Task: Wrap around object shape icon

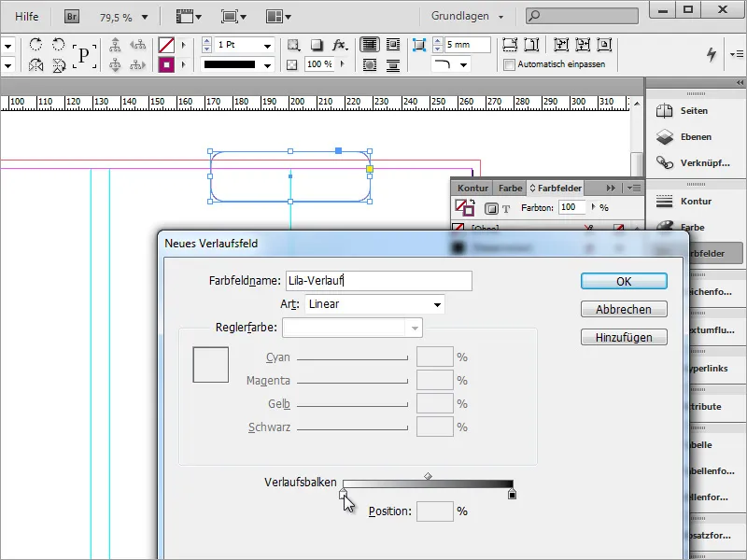Action: click(x=370, y=64)
